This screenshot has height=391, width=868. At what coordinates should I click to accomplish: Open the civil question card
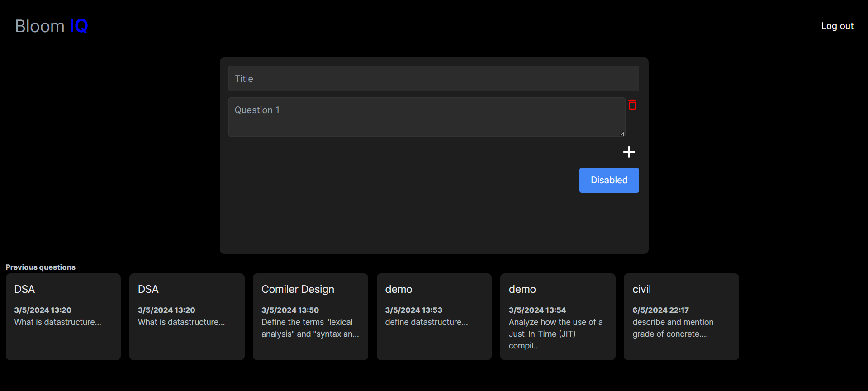(681, 317)
